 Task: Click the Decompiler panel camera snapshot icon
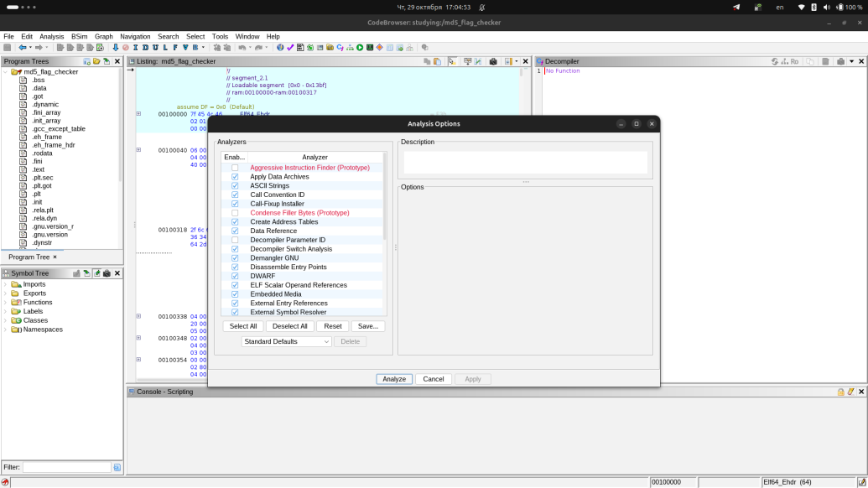(x=840, y=61)
